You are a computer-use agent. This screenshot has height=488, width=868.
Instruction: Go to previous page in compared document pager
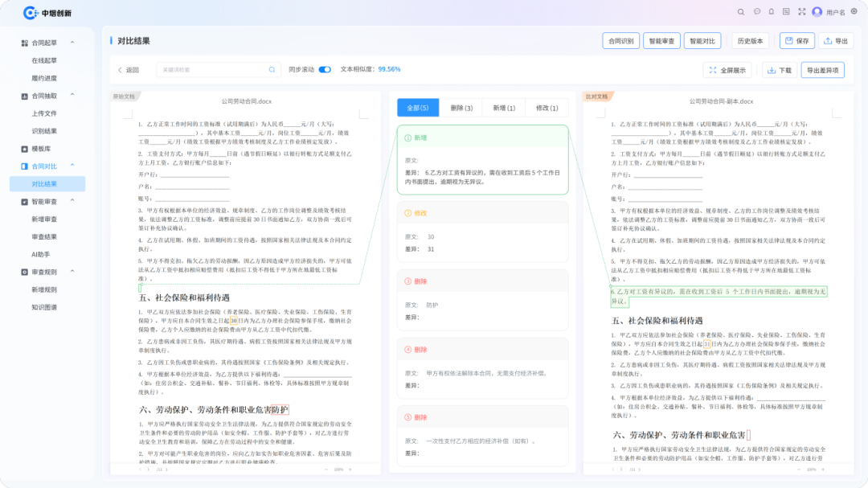(612, 470)
